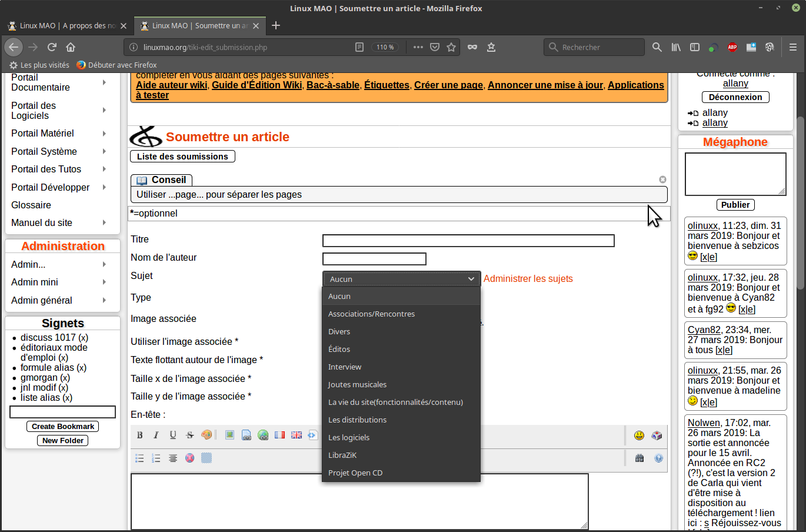Viewport: 806px width, 532px height.
Task: Insert a numbered list in the editor
Action: tap(156, 458)
